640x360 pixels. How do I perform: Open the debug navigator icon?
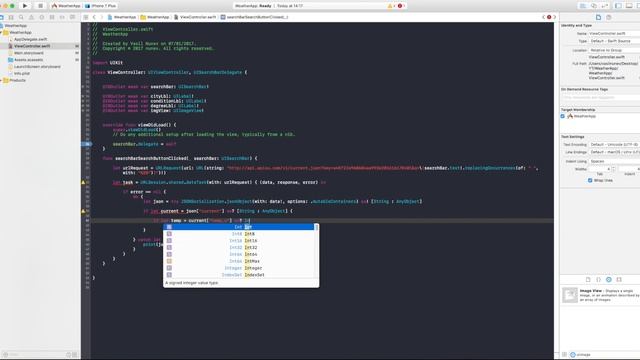click(x=52, y=17)
